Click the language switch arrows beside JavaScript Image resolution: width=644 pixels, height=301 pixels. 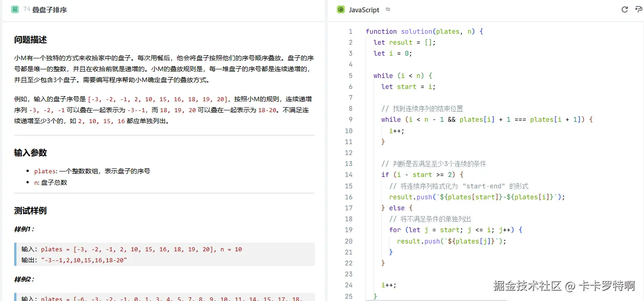click(x=387, y=9)
